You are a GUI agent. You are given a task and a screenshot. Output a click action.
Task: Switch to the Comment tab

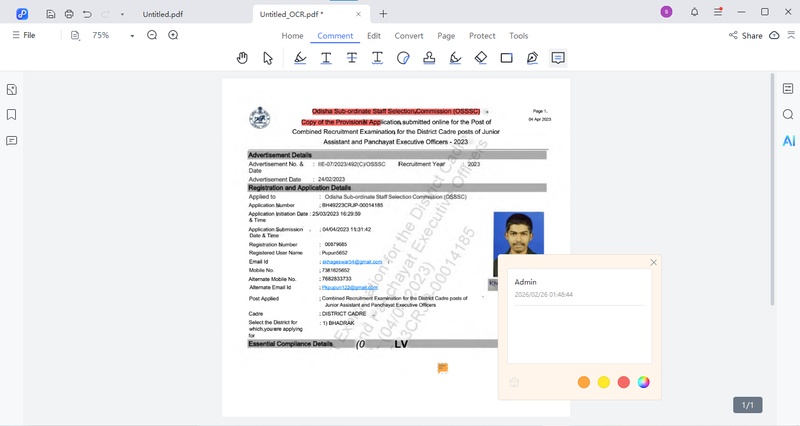[335, 36]
